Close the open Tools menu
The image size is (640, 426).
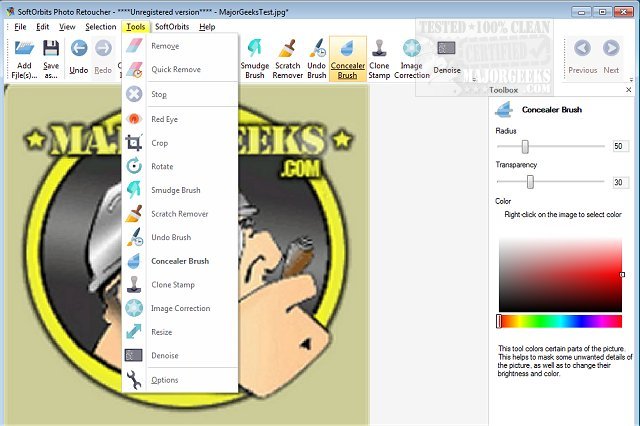coord(136,27)
